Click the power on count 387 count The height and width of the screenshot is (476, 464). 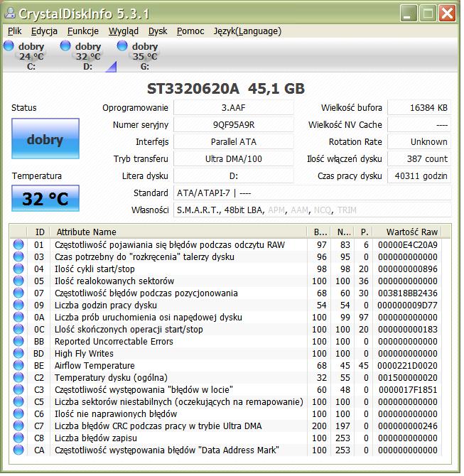pyautogui.click(x=419, y=159)
